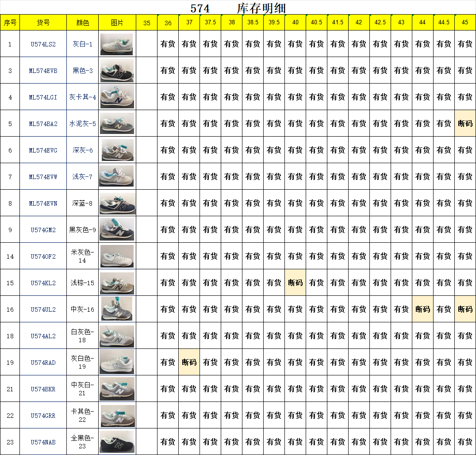Select the 序号 column header
The image size is (476, 455).
click(x=10, y=23)
